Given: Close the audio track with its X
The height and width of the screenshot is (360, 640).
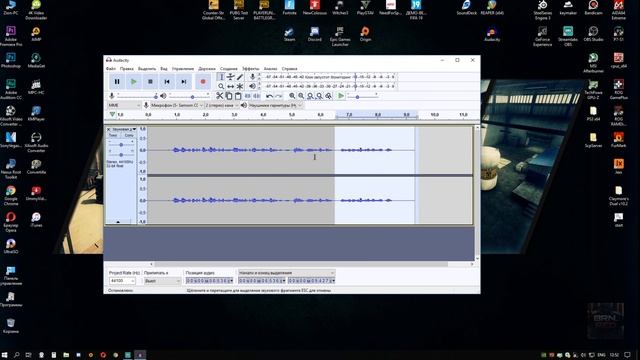Looking at the screenshot, I should [x=109, y=129].
